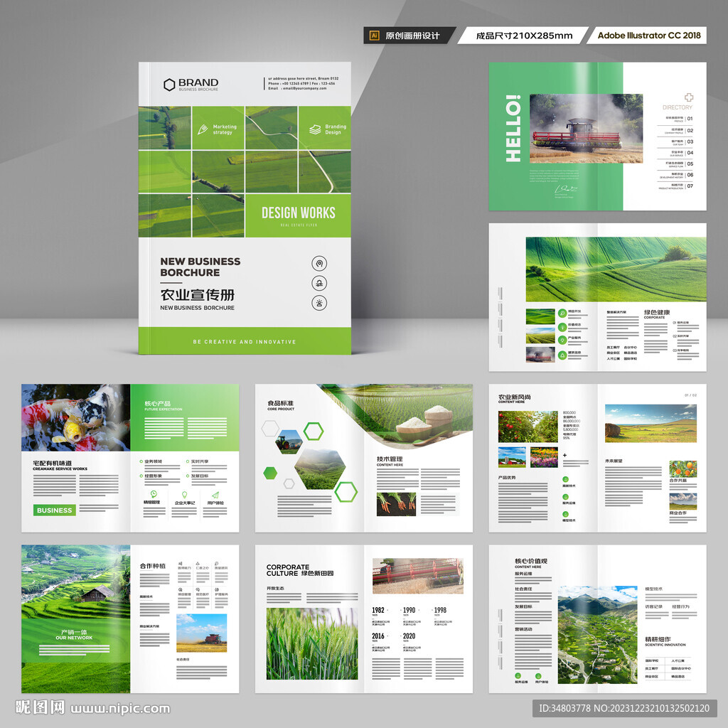728x728 pixels.
Task: Open the red barn farm photo
Action: pyautogui.click(x=512, y=457)
